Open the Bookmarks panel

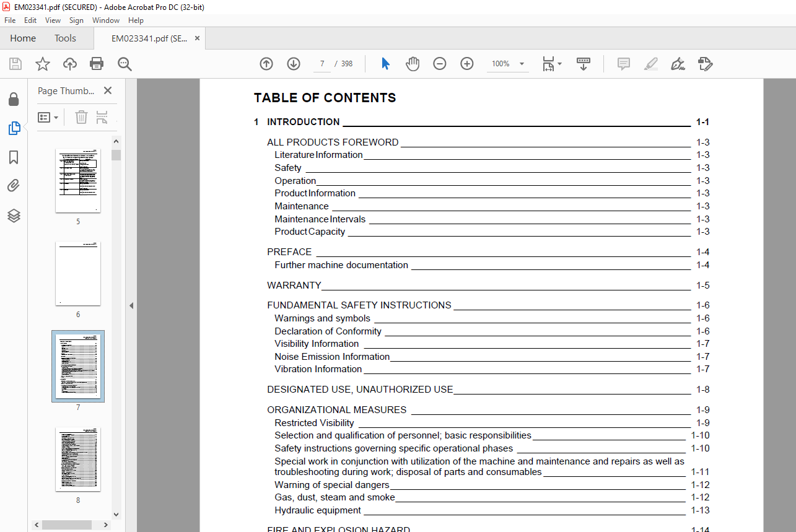tap(14, 157)
